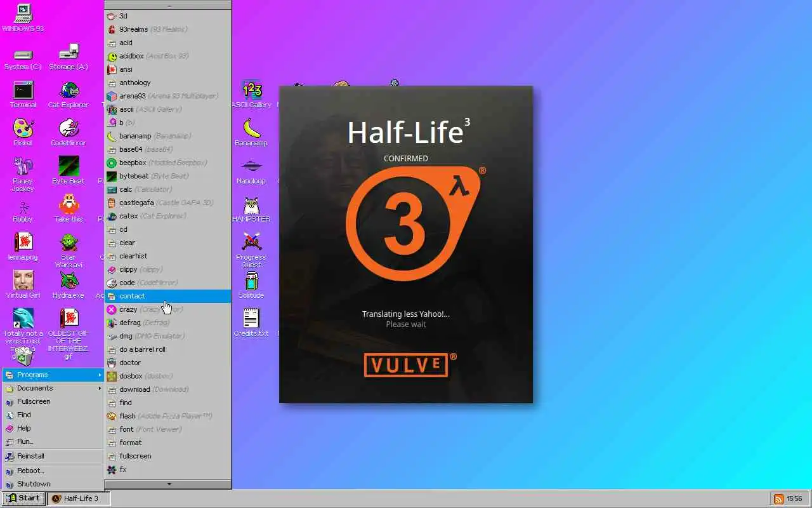Choose Reboot... in the Start menu
This screenshot has height=508, width=812.
click(53, 471)
